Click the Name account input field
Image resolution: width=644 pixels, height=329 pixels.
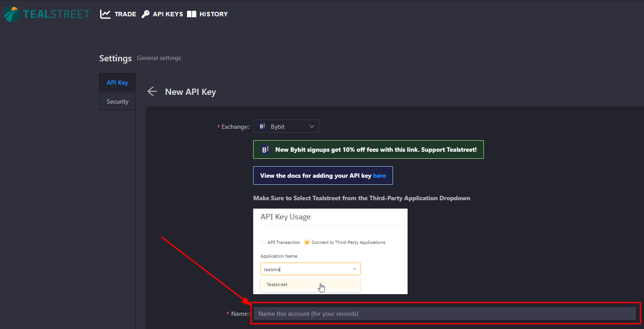pos(445,314)
